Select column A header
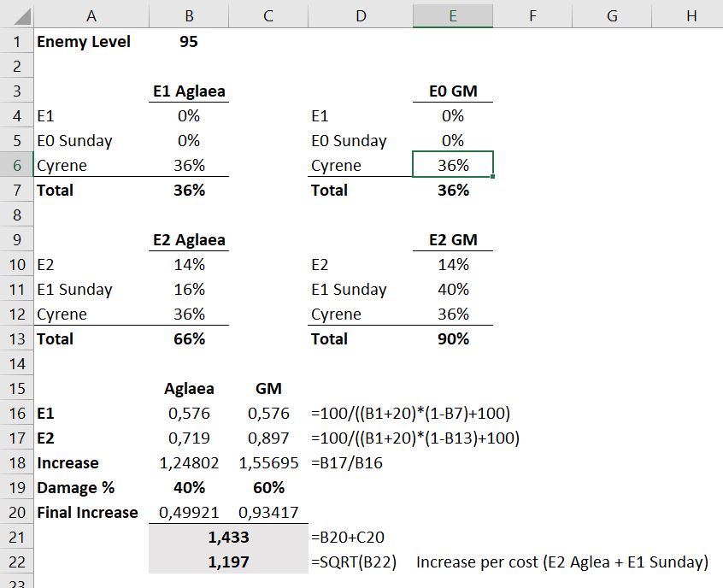723x588 pixels. point(91,16)
